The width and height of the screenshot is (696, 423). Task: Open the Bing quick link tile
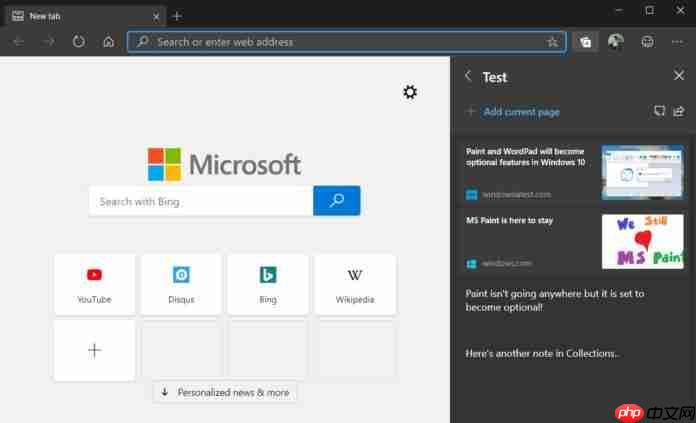268,284
